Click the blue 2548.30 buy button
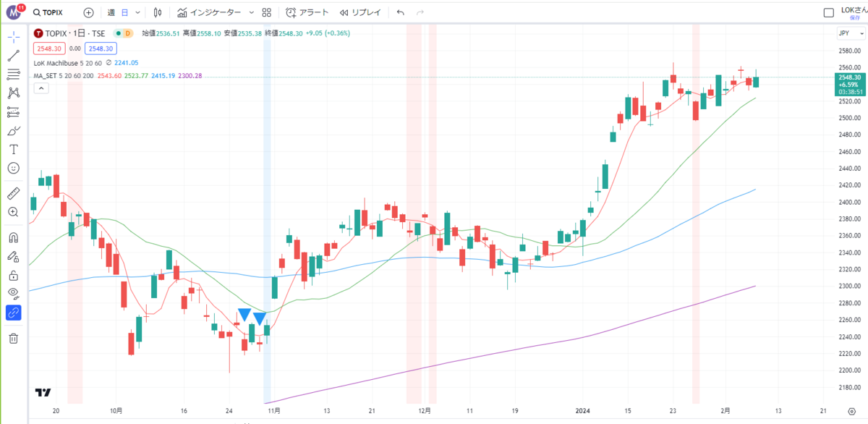Image resolution: width=868 pixels, height=424 pixels. (100, 48)
